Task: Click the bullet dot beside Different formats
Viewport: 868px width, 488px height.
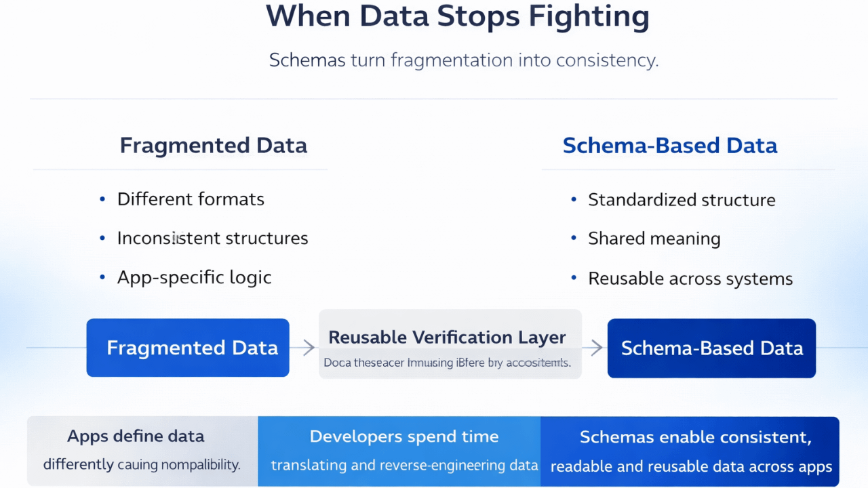Action: pyautogui.click(x=102, y=199)
